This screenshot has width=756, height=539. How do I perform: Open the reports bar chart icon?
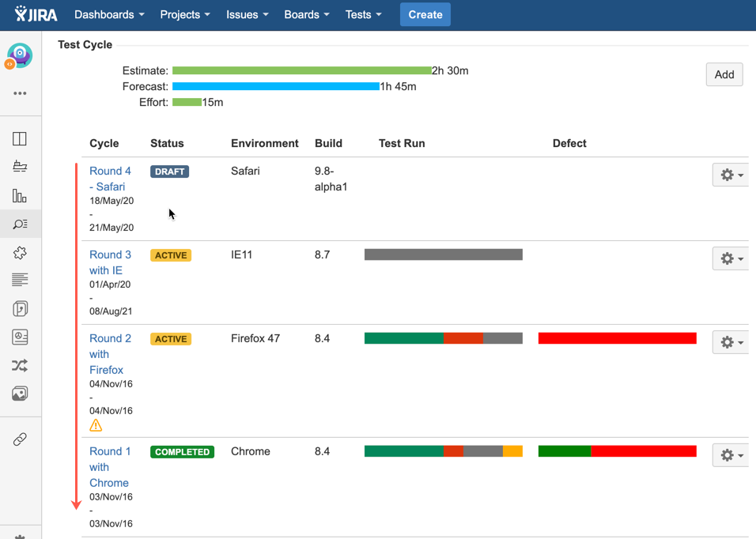click(x=20, y=195)
